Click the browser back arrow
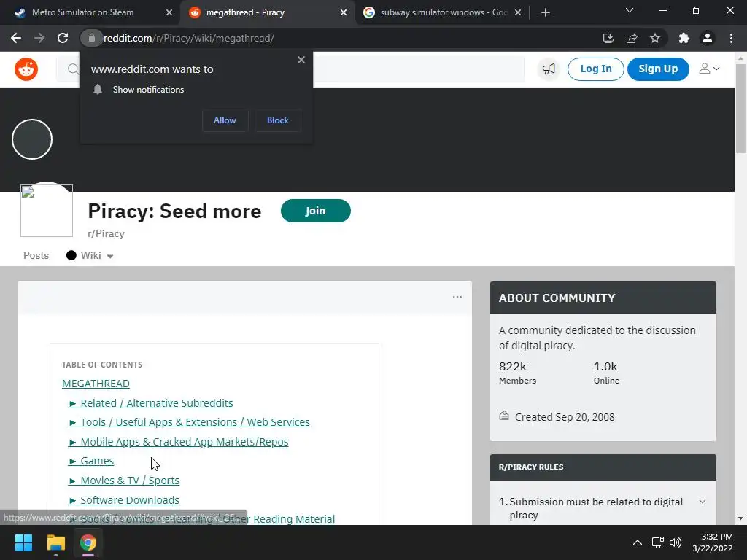The width and height of the screenshot is (747, 560). (x=16, y=38)
